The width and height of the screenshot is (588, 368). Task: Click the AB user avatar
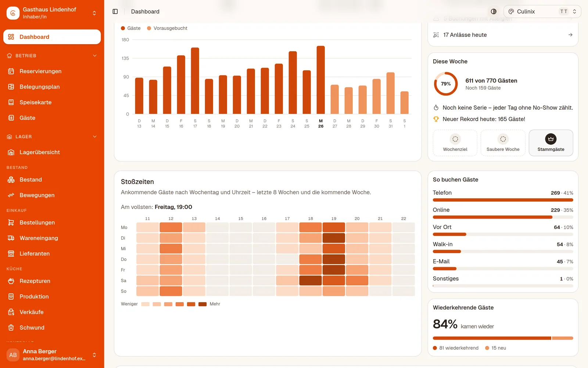13,355
